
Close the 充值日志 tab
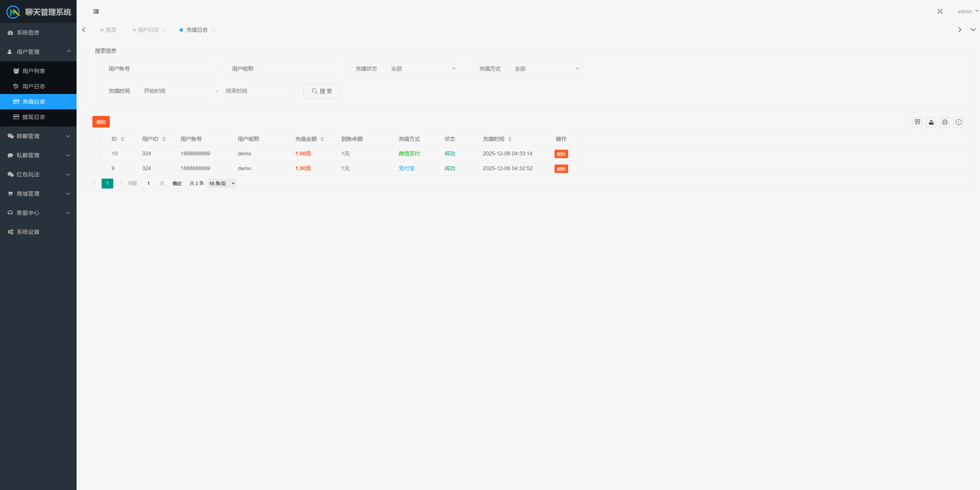(x=213, y=30)
